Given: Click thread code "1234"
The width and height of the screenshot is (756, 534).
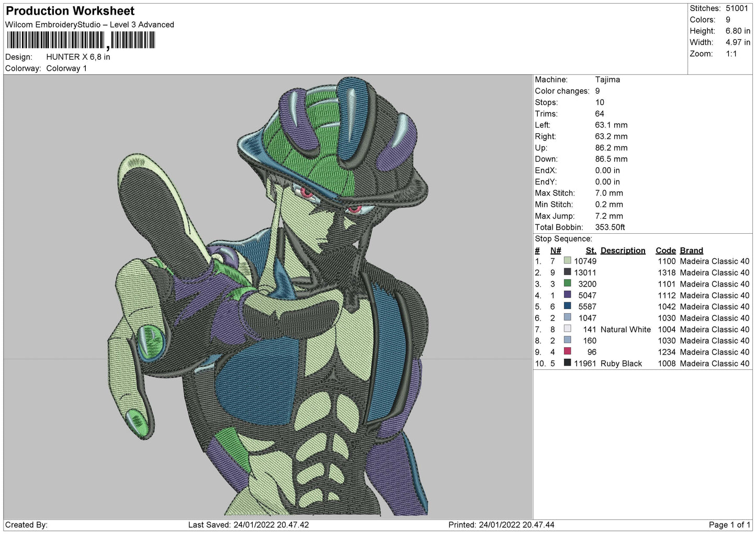Looking at the screenshot, I should (x=667, y=352).
